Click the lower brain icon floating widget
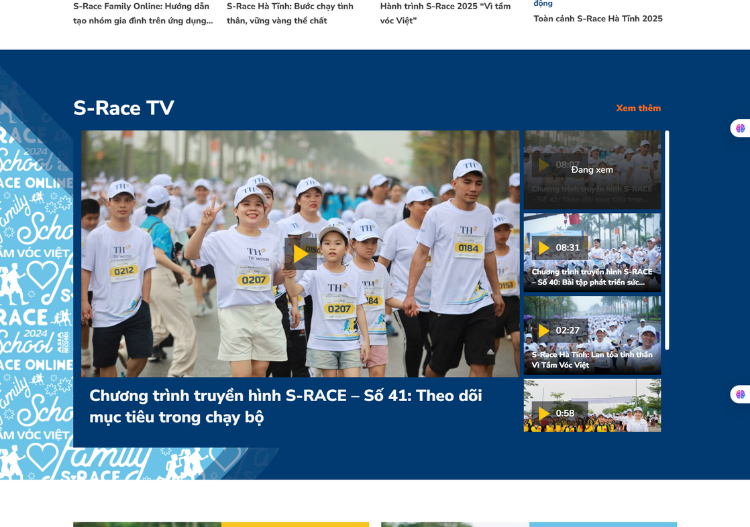The image size is (750, 527). point(740,395)
